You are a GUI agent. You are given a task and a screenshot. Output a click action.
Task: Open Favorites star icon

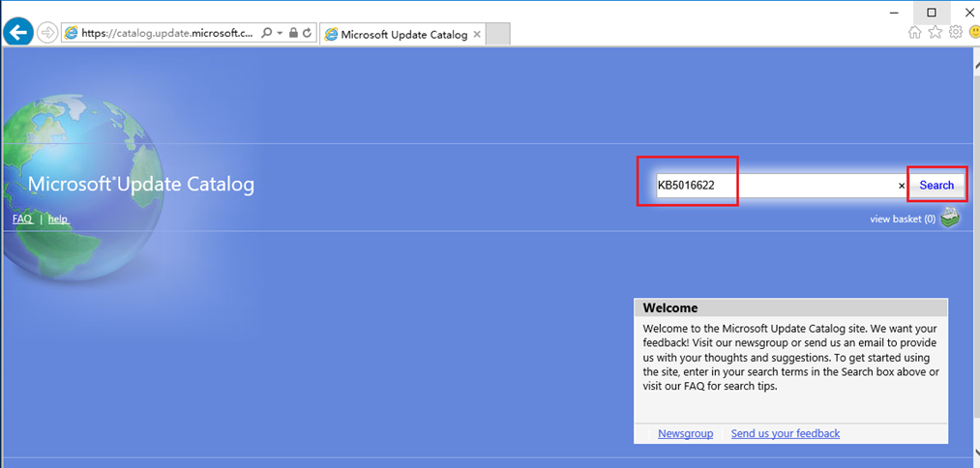tap(935, 32)
